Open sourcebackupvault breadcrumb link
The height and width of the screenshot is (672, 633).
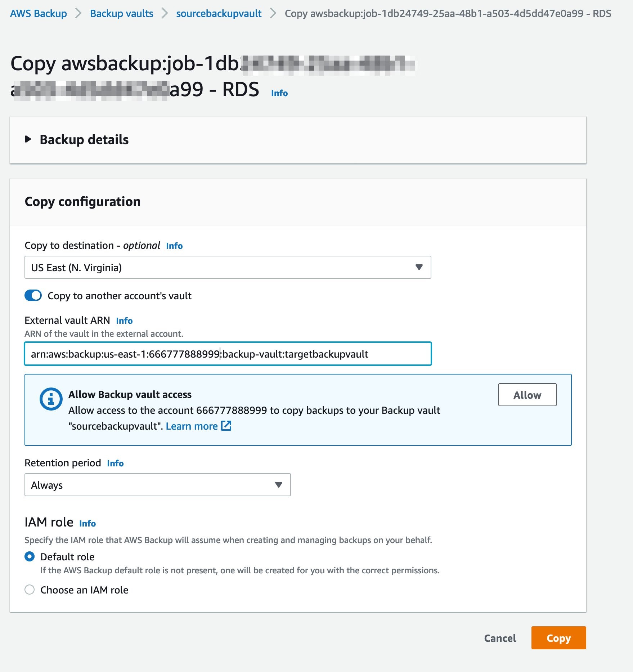pyautogui.click(x=219, y=14)
